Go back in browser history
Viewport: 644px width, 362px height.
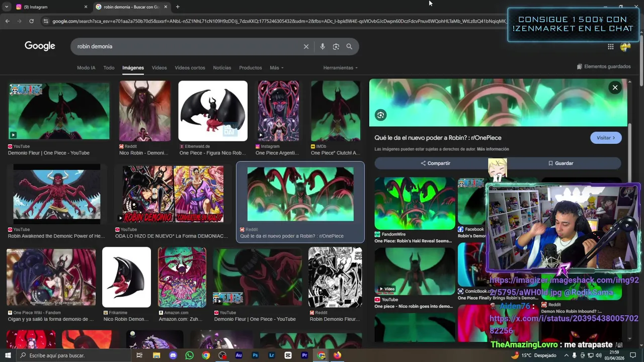coord(7,21)
